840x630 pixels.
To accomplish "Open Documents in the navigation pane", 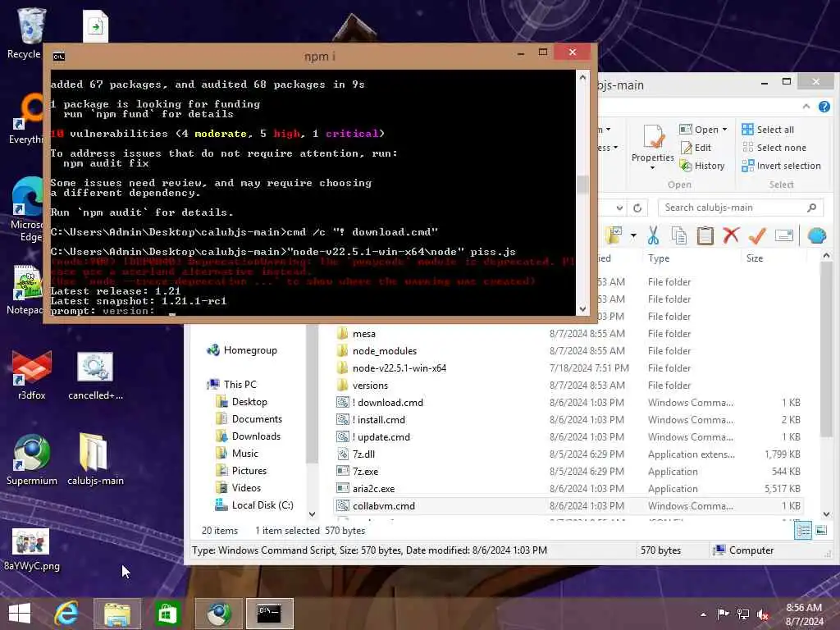I will click(x=249, y=419).
